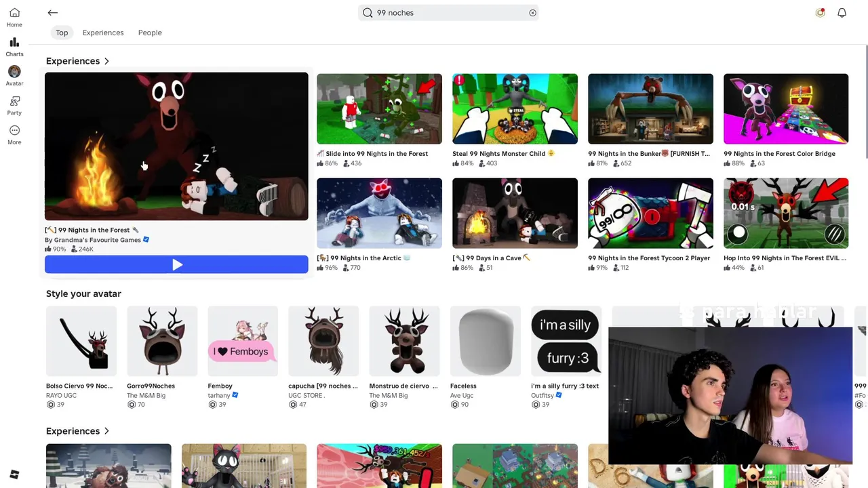Select Monstruo de ciervo avatar item

pyautogui.click(x=404, y=341)
